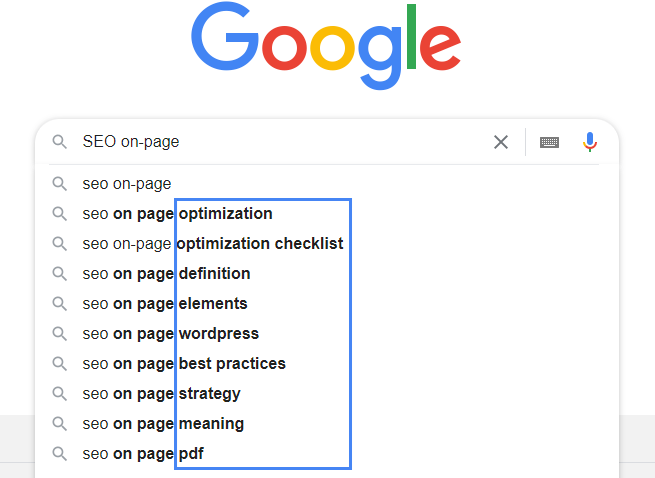Click the search magnifier in the search box
Viewport: 655px width, 478px height.
click(x=60, y=142)
